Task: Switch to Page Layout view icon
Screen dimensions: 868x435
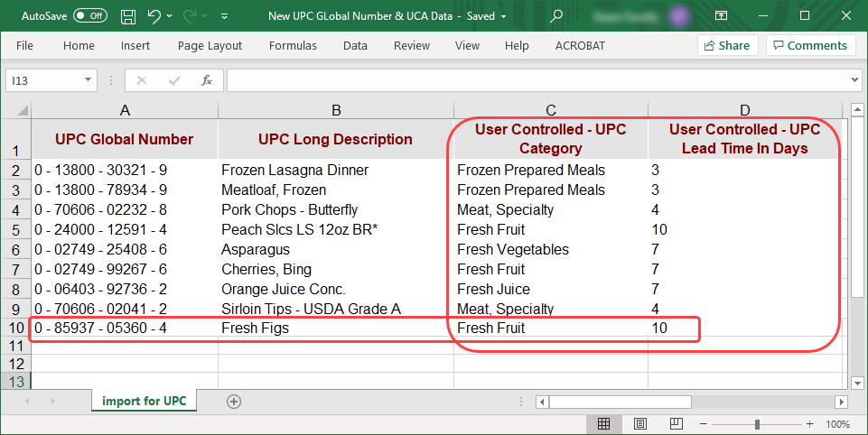Action: tap(639, 423)
